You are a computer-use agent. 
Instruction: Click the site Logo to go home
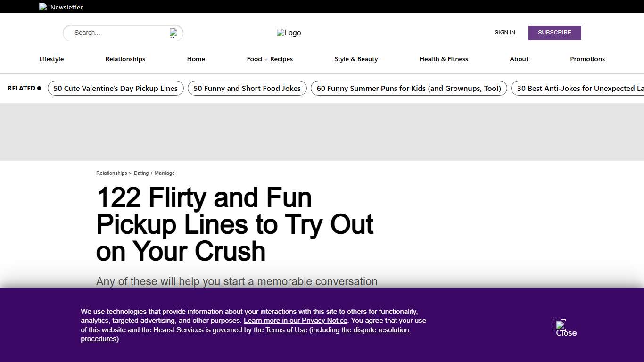click(289, 33)
